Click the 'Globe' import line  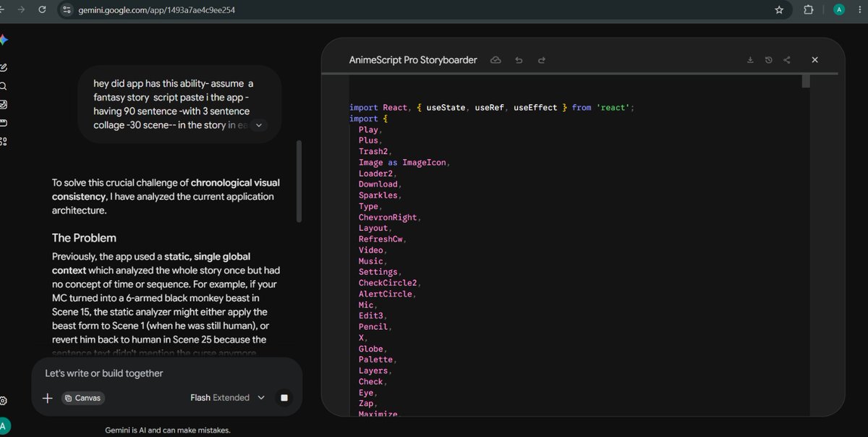click(x=371, y=349)
